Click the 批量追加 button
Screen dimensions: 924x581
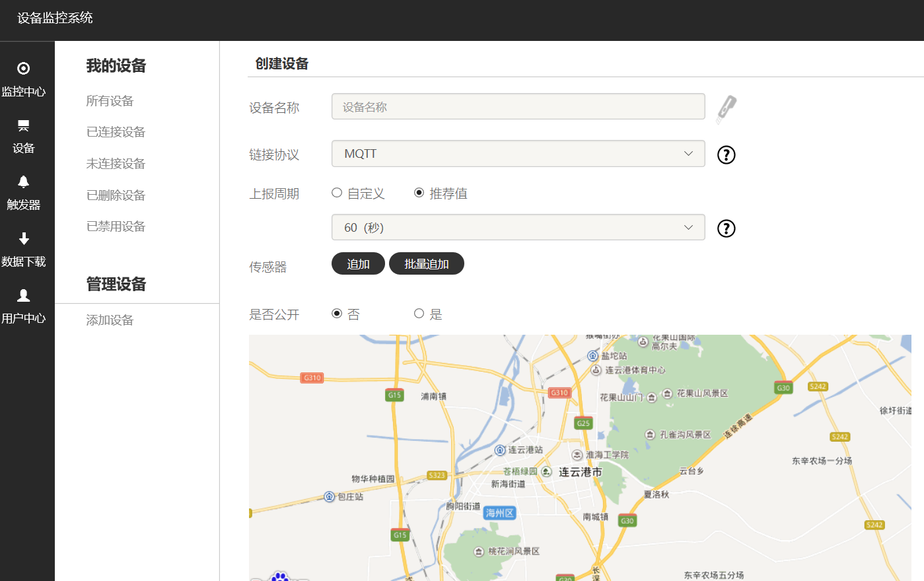pos(426,264)
